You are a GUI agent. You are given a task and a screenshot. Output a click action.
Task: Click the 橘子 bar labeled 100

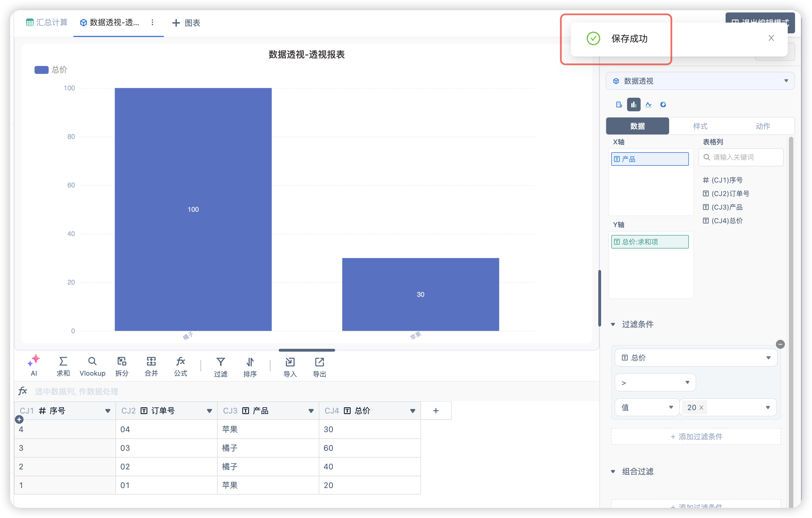(x=193, y=209)
